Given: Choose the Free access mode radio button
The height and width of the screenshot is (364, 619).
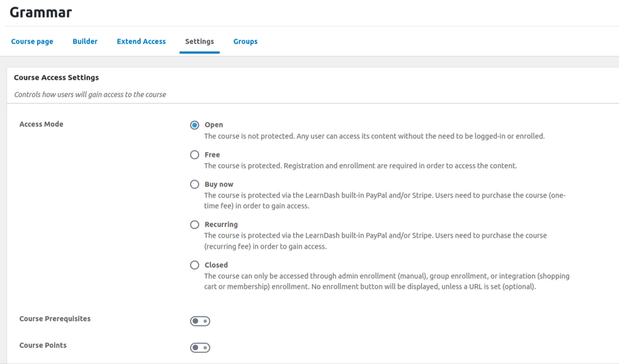Looking at the screenshot, I should point(195,155).
